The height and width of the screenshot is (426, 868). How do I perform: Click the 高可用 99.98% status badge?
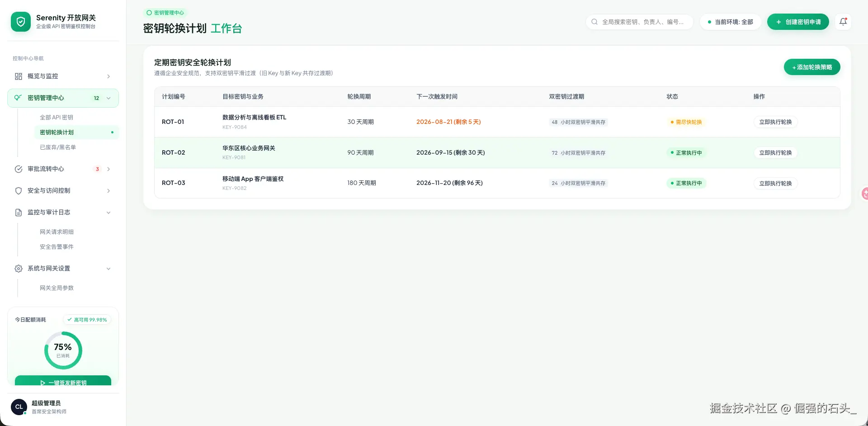tap(87, 320)
